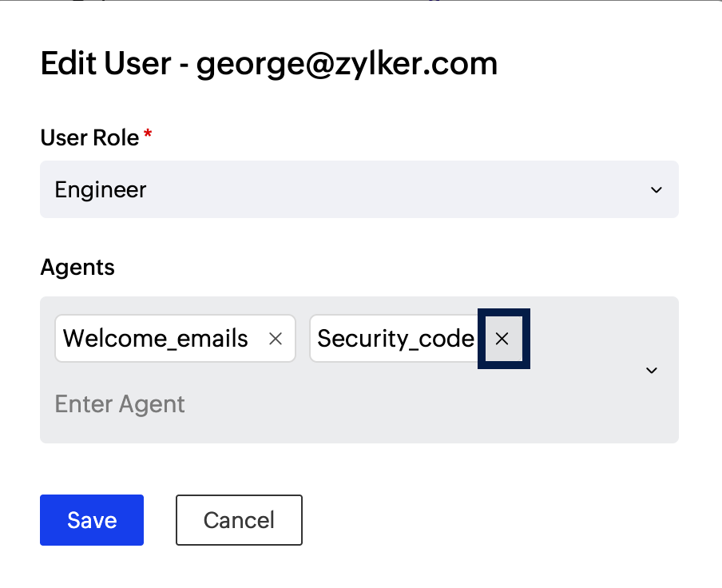Viewport: 722px width, 588px height.
Task: Remove the Security_code agent tag
Action: click(x=502, y=339)
